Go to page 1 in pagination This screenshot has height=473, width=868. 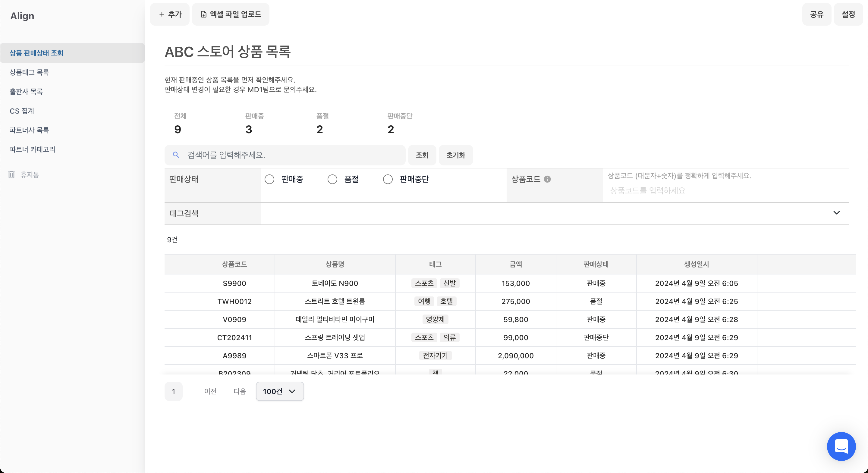point(174,391)
